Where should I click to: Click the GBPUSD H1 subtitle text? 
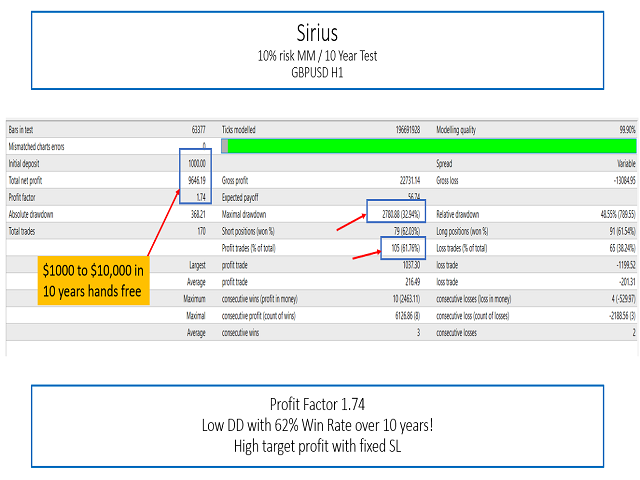point(319,71)
